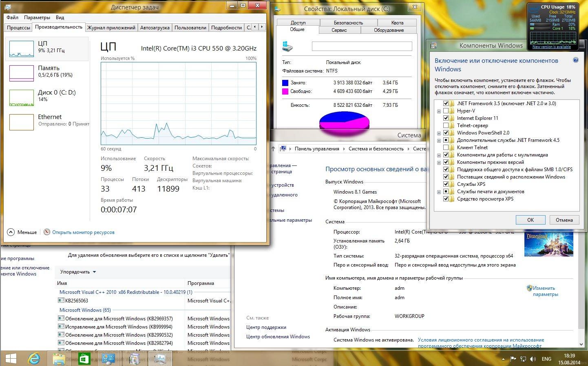Switch to the Автозагрузка tab
The height and width of the screenshot is (366, 588).
click(155, 27)
